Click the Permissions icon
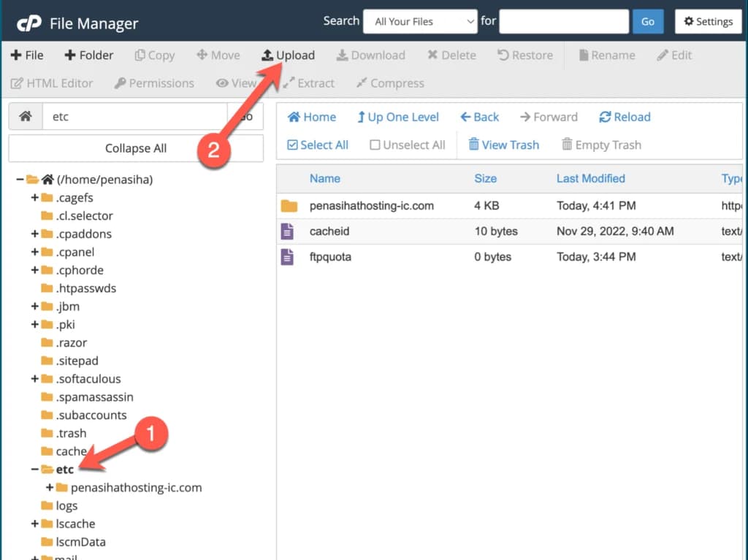This screenshot has width=748, height=560. pyautogui.click(x=154, y=83)
